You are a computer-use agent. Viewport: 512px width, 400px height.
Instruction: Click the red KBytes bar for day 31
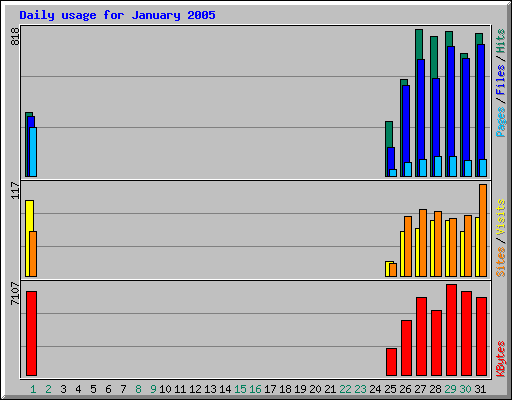pos(481,337)
